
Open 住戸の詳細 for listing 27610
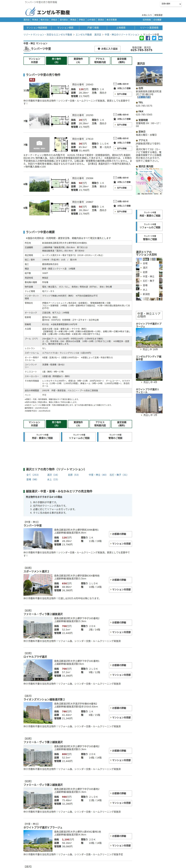click(x=123, y=148)
